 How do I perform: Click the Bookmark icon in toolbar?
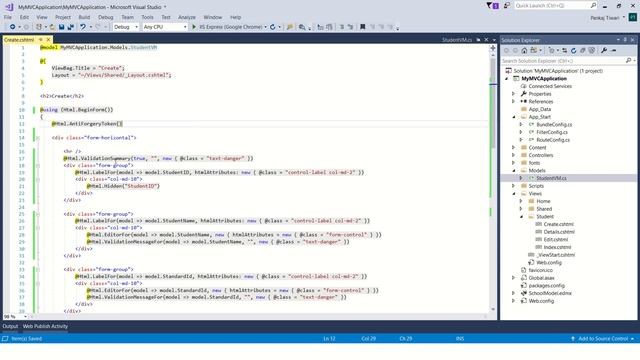point(362,27)
